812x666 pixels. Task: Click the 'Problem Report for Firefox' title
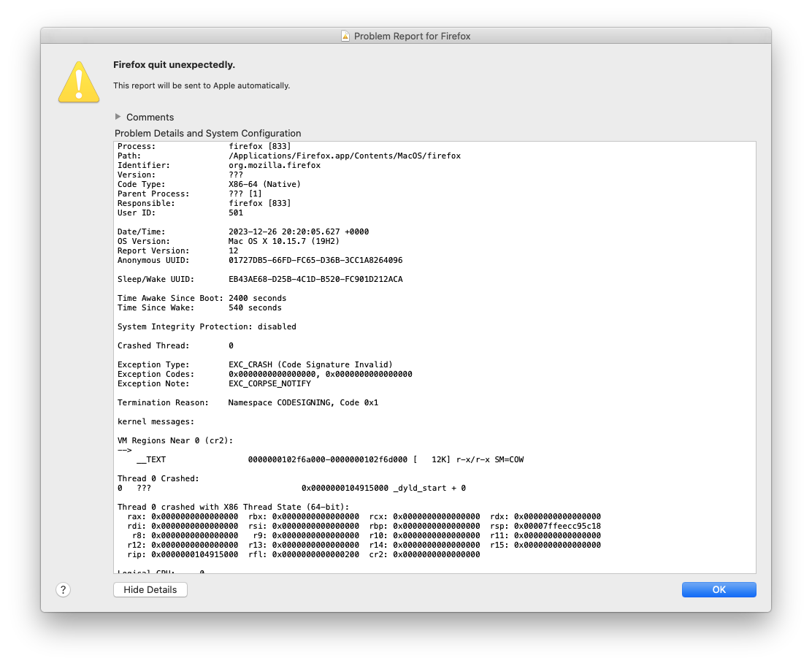[413, 37]
